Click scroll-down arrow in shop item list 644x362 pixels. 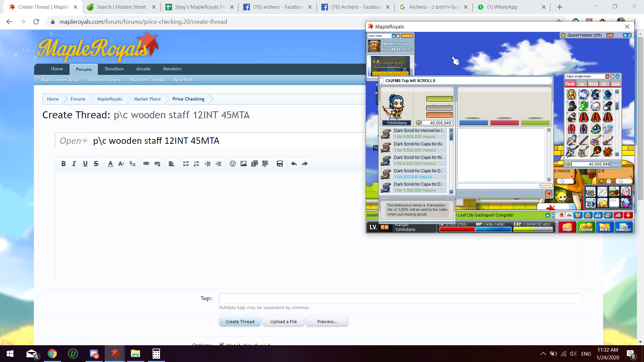coord(451,192)
